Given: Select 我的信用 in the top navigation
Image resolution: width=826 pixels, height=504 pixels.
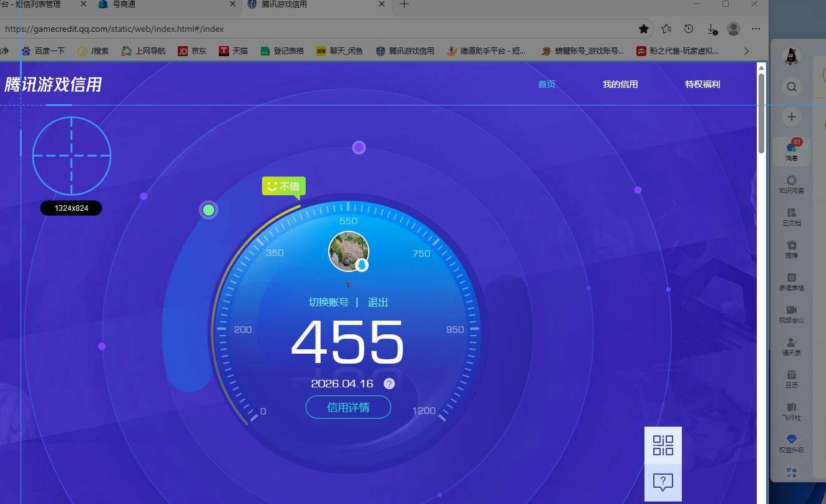Looking at the screenshot, I should [x=620, y=84].
